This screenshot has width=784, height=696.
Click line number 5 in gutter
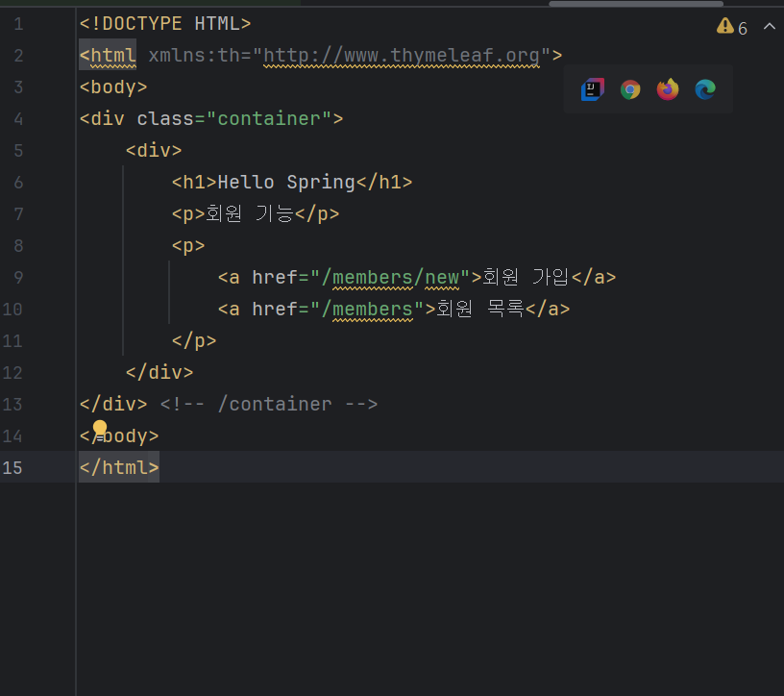click(18, 151)
